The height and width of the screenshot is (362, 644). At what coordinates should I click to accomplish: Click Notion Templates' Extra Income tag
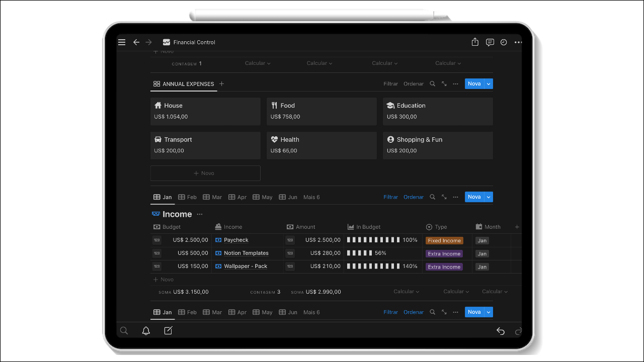coord(444,253)
